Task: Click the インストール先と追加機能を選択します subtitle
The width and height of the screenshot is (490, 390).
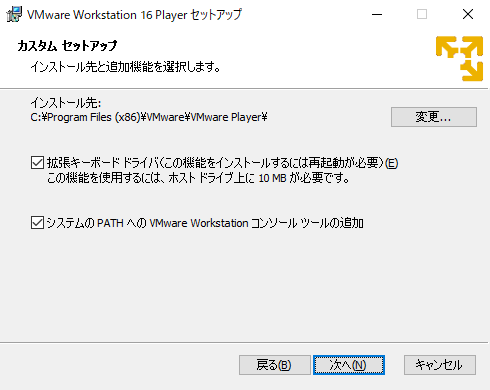Action: 125,67
